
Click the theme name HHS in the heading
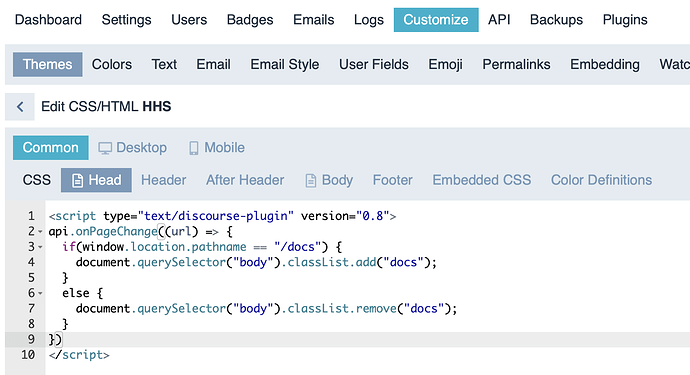coord(157,107)
